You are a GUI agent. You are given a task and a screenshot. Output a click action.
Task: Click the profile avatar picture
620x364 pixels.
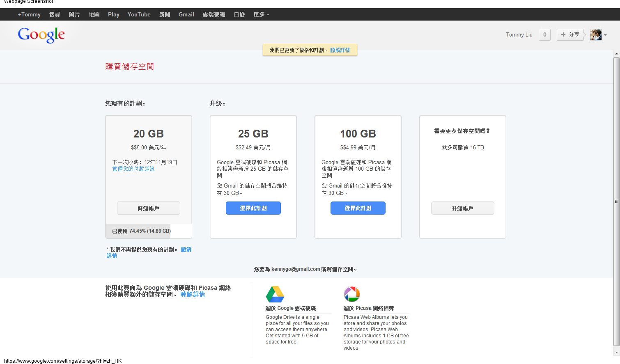coord(596,35)
